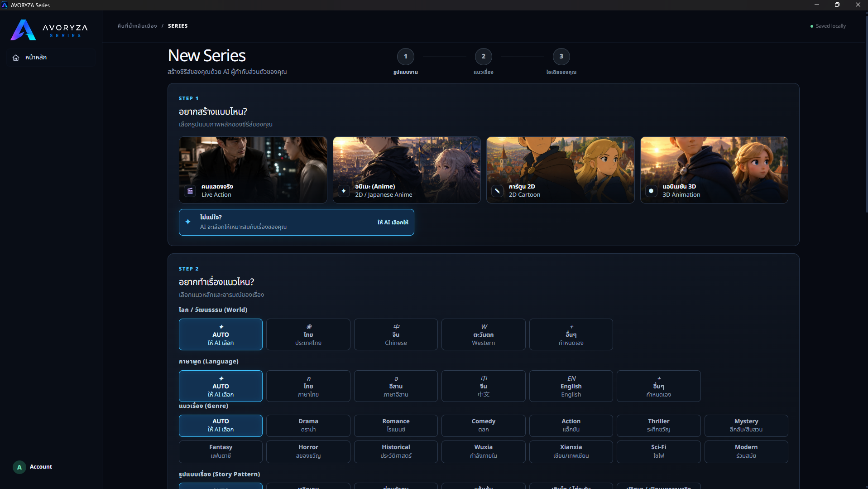Toggle the Sci-Fi genre
Viewport: 868px width, 489px height.
tap(659, 451)
